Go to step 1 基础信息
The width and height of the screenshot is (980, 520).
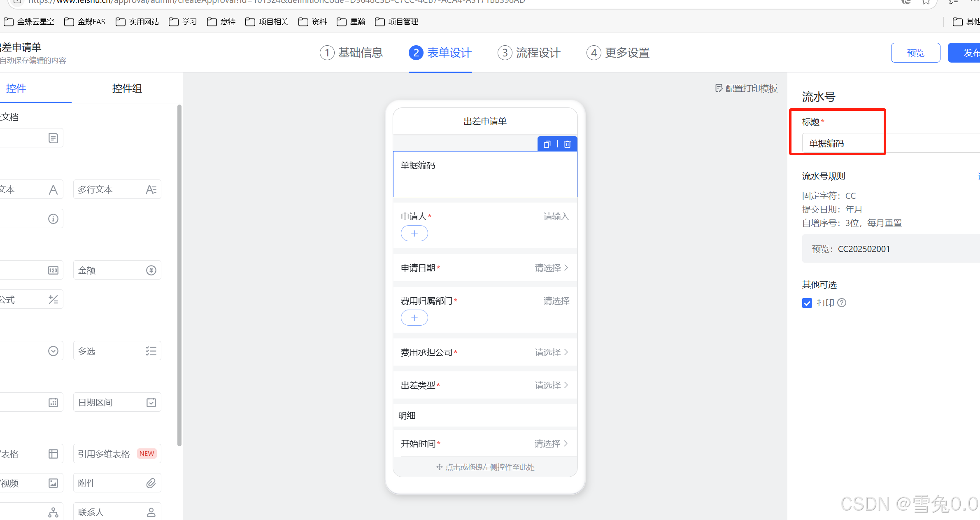(351, 53)
